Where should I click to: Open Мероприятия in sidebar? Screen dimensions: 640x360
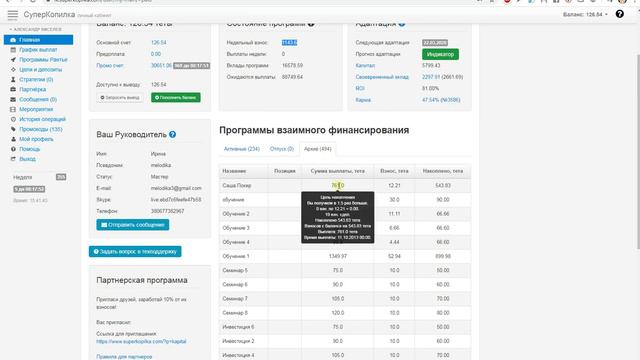coord(36,109)
